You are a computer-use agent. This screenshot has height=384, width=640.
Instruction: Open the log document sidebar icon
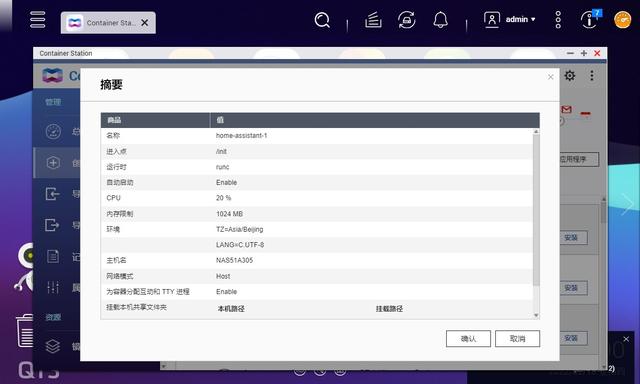tap(53, 256)
